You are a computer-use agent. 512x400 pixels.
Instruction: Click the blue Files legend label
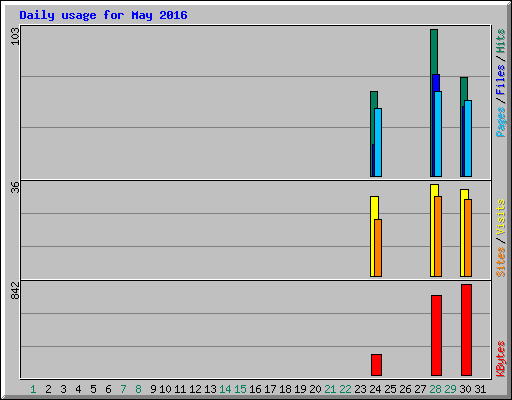500,80
